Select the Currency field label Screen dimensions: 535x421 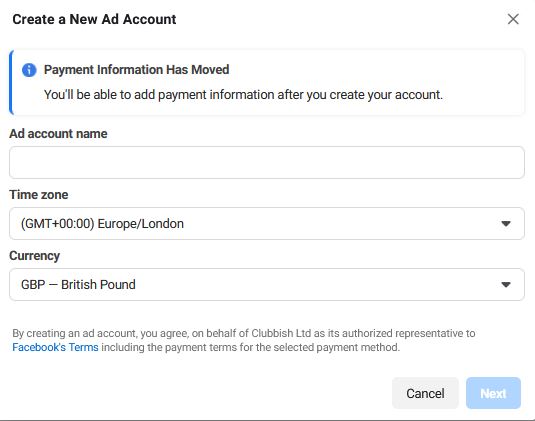point(34,256)
